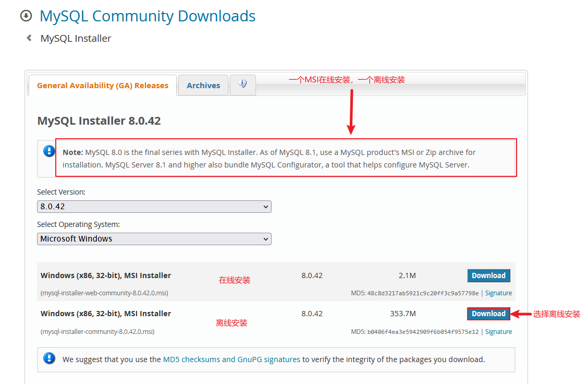Download the 353.7M offline installer
Viewport: 588px width, 384px height.
(488, 314)
